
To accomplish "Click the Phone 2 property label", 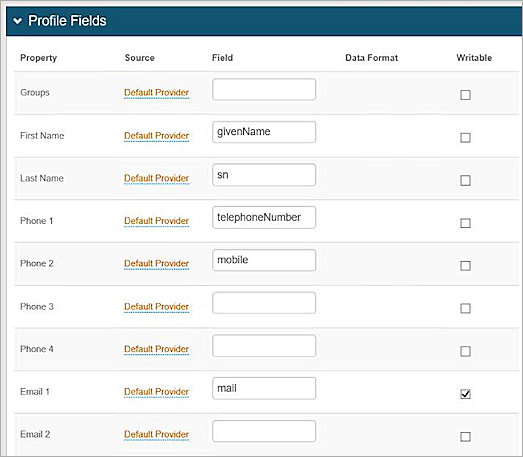I will pos(37,264).
